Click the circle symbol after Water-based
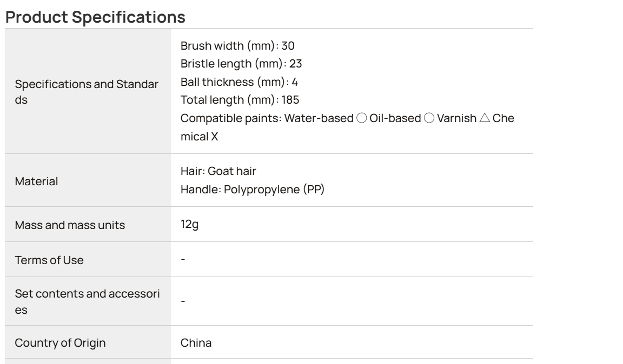This screenshot has height=364, width=623. pyautogui.click(x=362, y=118)
